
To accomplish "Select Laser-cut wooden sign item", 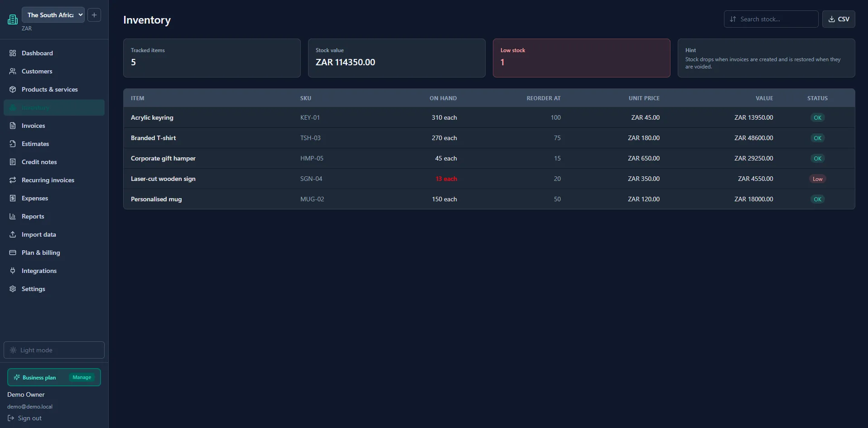I will click(x=163, y=179).
